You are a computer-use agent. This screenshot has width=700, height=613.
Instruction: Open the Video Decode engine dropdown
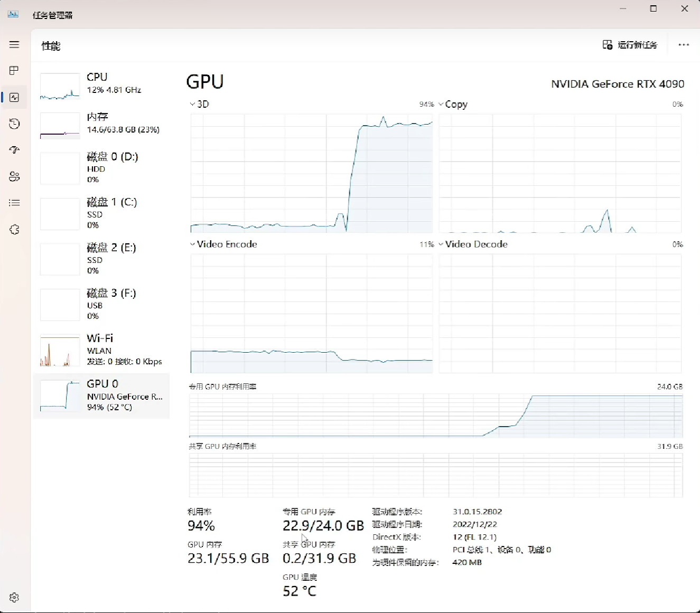pos(473,244)
